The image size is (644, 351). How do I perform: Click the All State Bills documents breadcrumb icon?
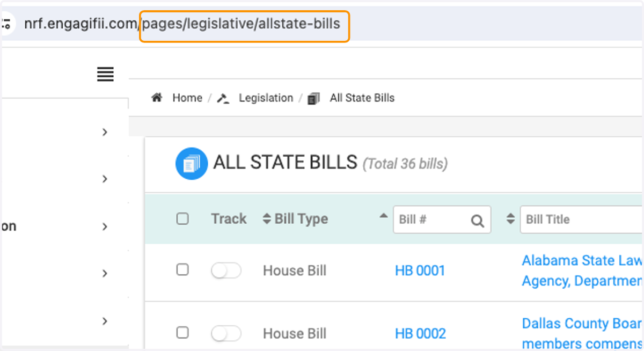click(314, 98)
